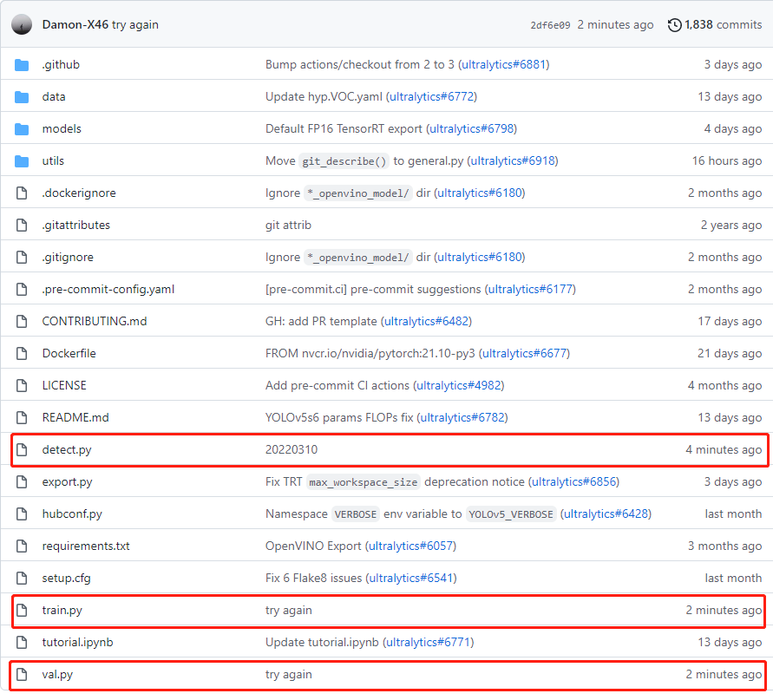The height and width of the screenshot is (700, 773).
Task: Follow the ultralytics#6782 pull request link
Action: coord(462,417)
